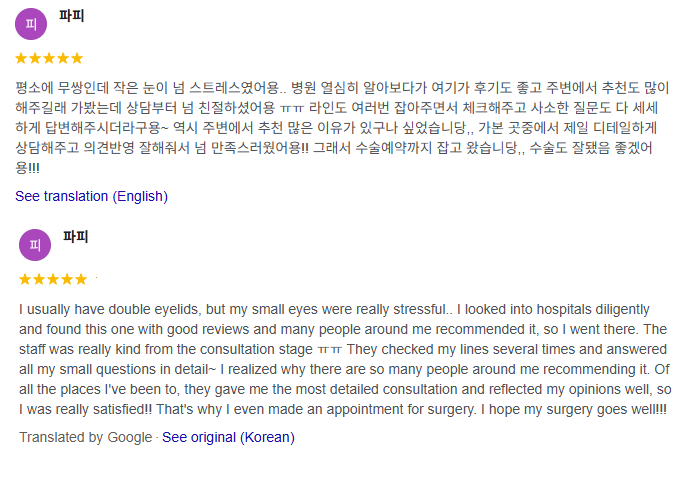Open reviewer 파피's profile from the translated review
Viewport: 687px width, 489px height.
pyautogui.click(x=76, y=237)
